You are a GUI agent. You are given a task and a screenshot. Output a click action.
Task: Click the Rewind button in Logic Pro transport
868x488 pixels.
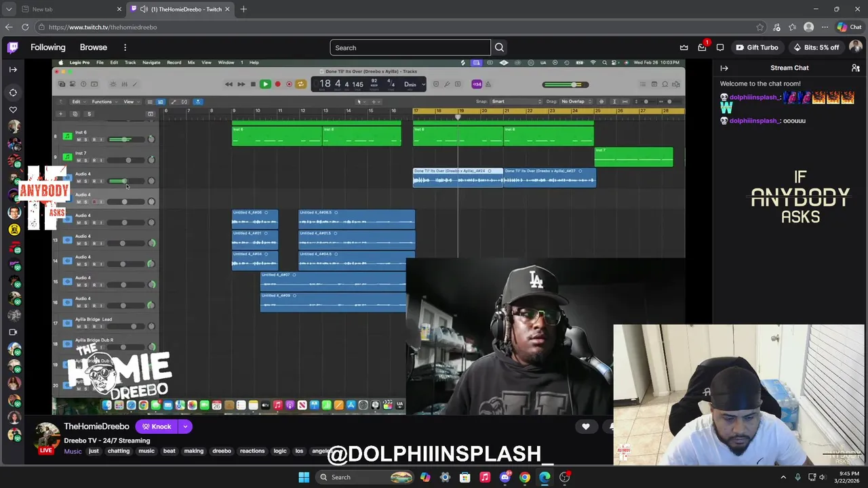[229, 84]
